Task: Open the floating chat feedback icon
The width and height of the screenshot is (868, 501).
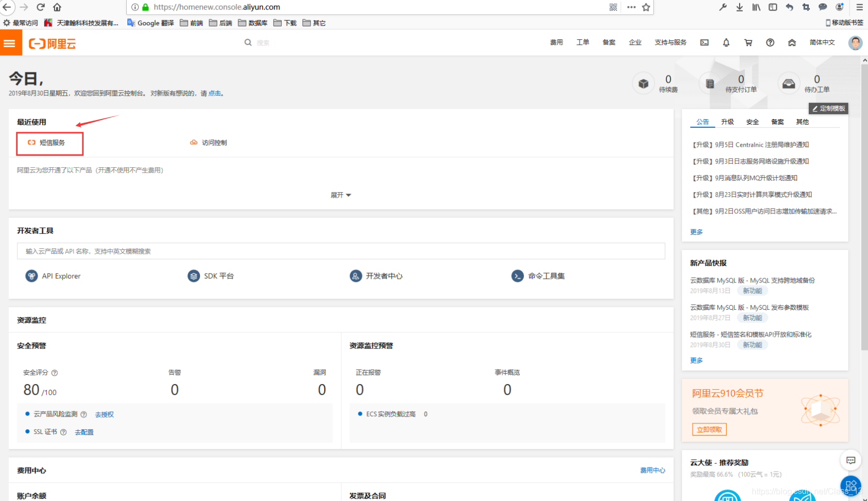Action: point(851,460)
